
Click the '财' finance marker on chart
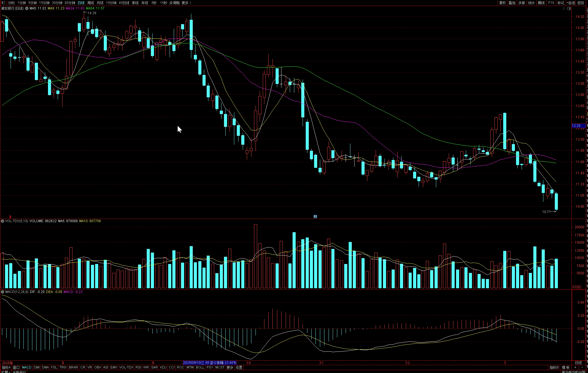315,216
